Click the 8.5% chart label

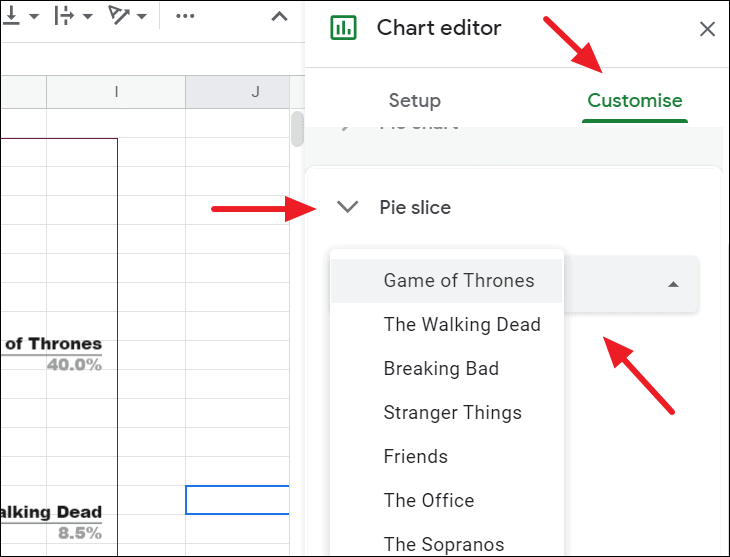[x=80, y=533]
